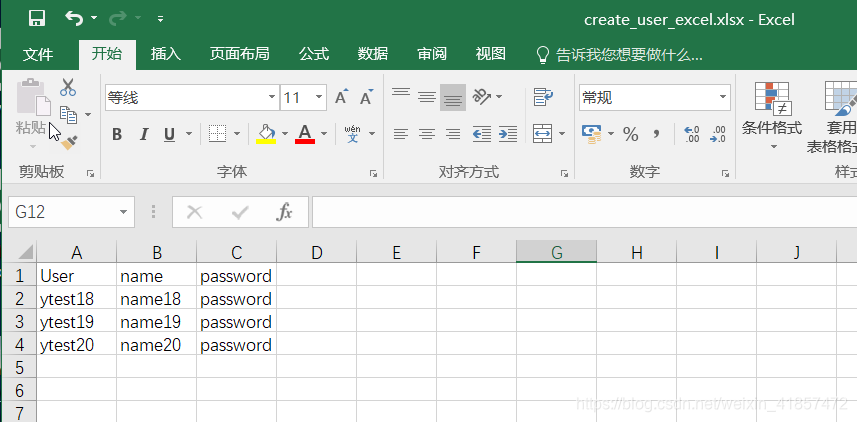
Task: Switch to the 数据 ribbon tab
Action: [x=373, y=54]
